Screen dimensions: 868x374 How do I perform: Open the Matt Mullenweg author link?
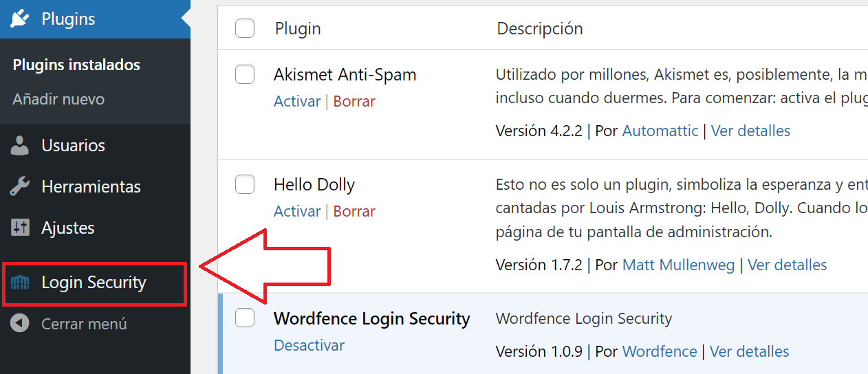click(x=678, y=265)
